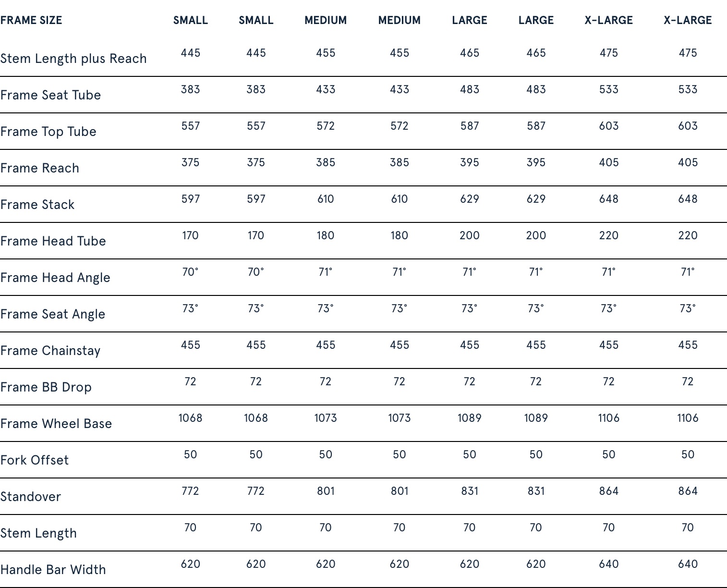Click the Frame Reach row label
This screenshot has width=727, height=588.
pyautogui.click(x=39, y=168)
